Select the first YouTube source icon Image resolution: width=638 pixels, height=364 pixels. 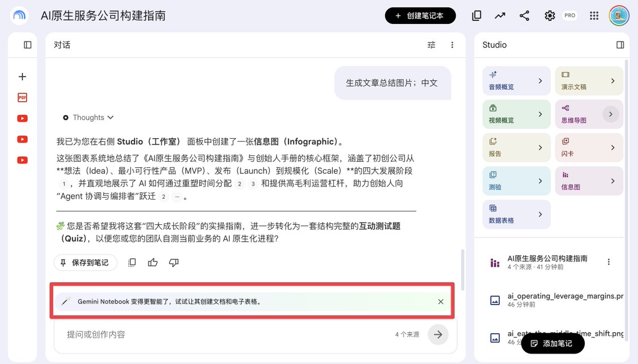(x=22, y=118)
